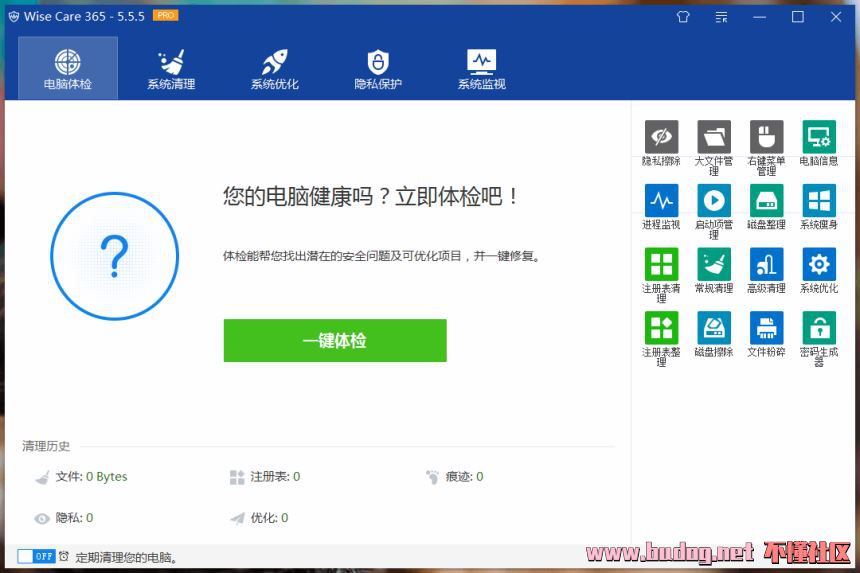Open the 磁盘整理 disk defrag tool

(766, 201)
